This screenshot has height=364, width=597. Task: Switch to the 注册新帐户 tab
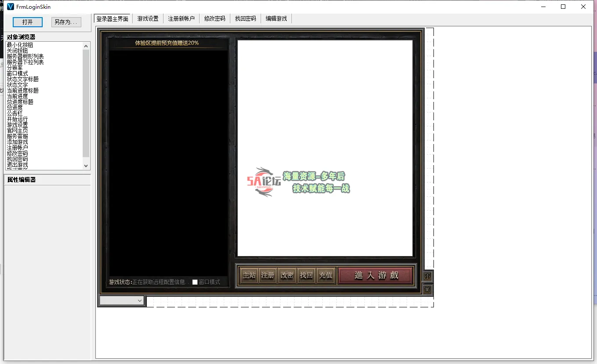(181, 18)
